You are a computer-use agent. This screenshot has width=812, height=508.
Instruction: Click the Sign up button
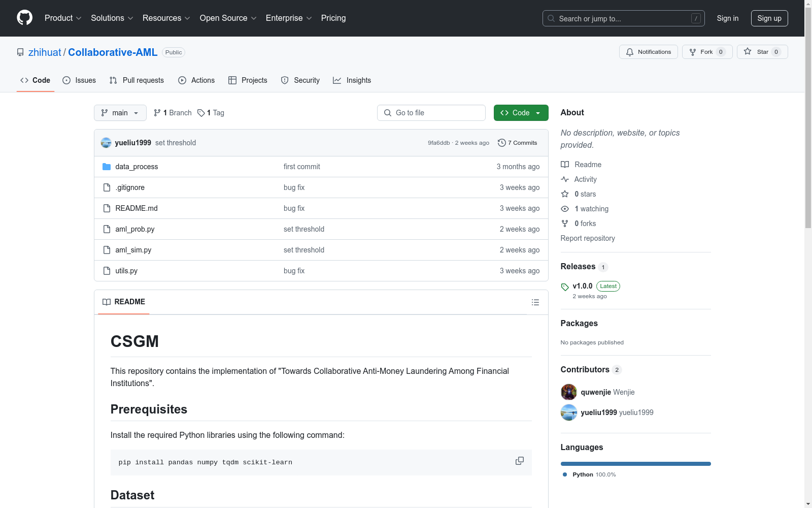pos(769,18)
